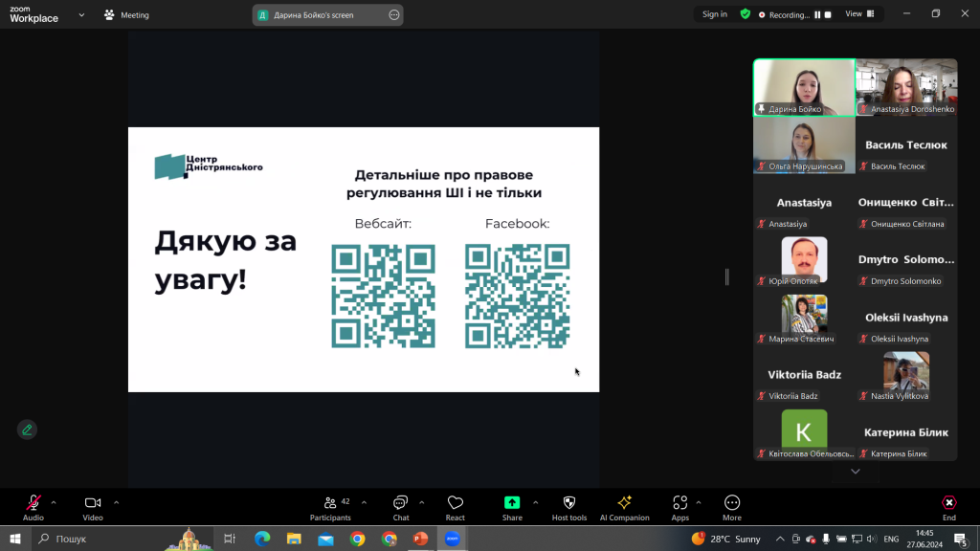Image resolution: width=980 pixels, height=551 pixels.
Task: Expand audio options arrow next to Audio
Action: 54,502
